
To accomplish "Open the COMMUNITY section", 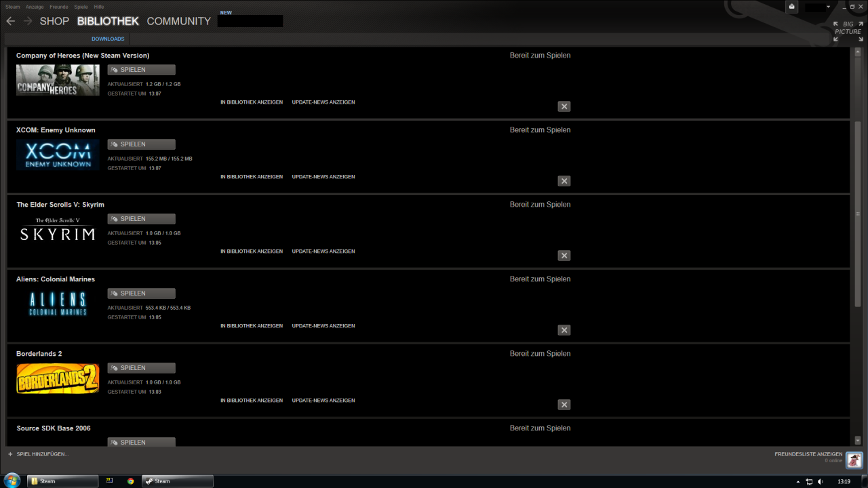I will tap(179, 21).
